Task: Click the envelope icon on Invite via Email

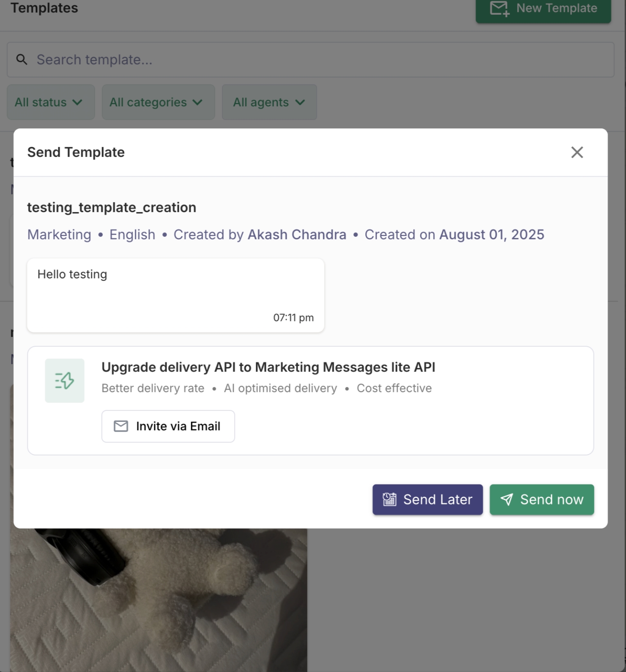Action: pyautogui.click(x=121, y=426)
